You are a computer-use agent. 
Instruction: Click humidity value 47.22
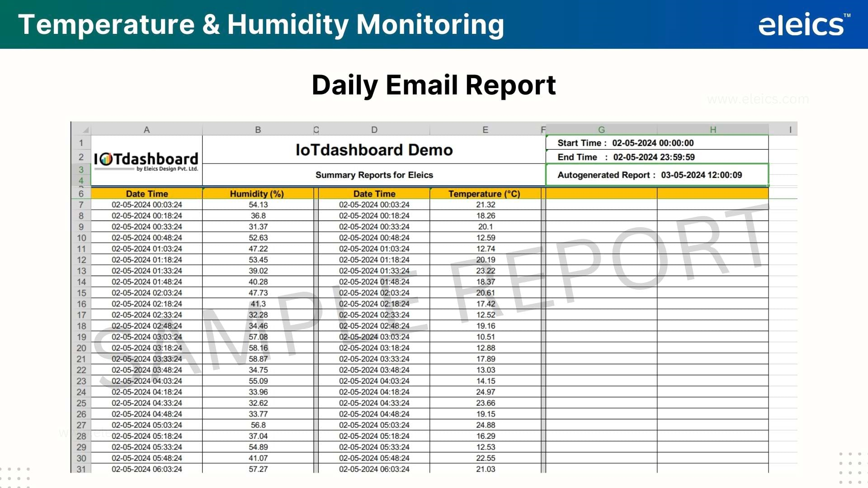coord(258,249)
